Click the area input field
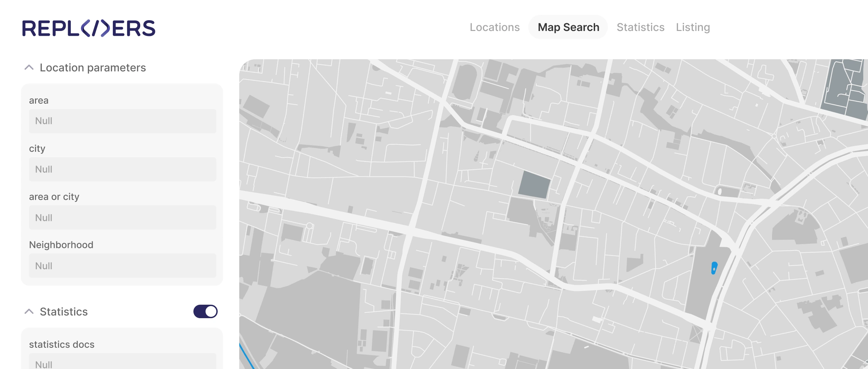The width and height of the screenshot is (868, 369). point(122,121)
